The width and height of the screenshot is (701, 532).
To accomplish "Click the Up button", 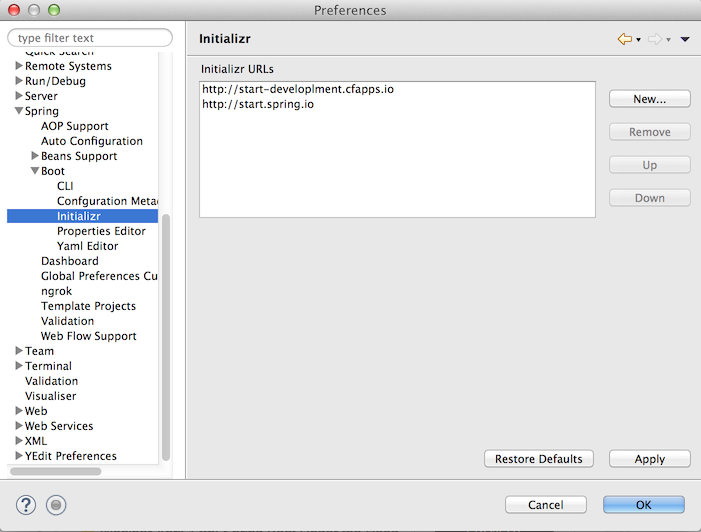I will click(x=650, y=165).
